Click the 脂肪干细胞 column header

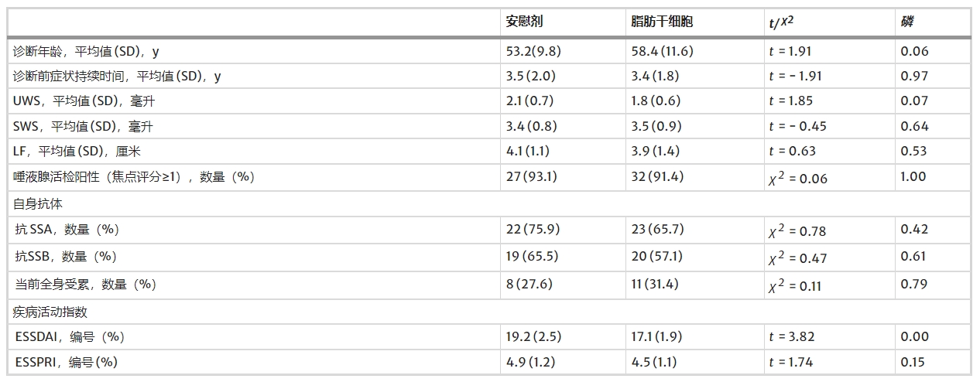point(662,22)
